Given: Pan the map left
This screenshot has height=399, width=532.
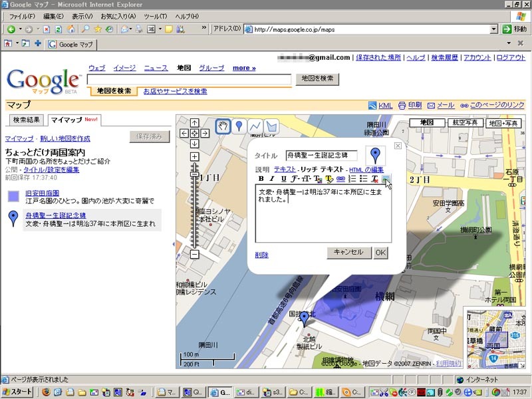Looking at the screenshot, I should (x=184, y=133).
